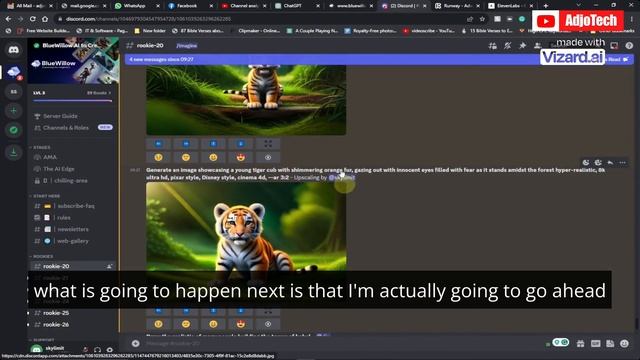Click heart-eyes emoji rating under sitting tiger image

point(240,157)
